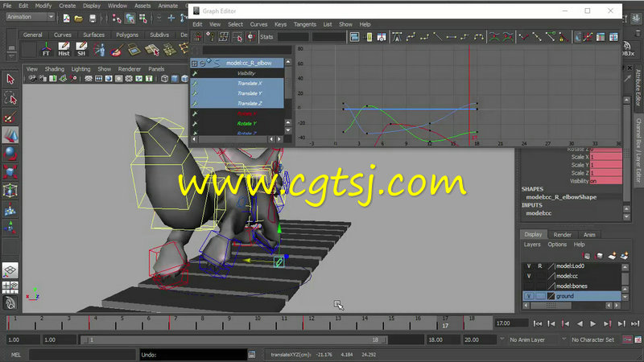Click spline tangents icon in Graph Editor
The image size is (644, 362).
click(411, 37)
